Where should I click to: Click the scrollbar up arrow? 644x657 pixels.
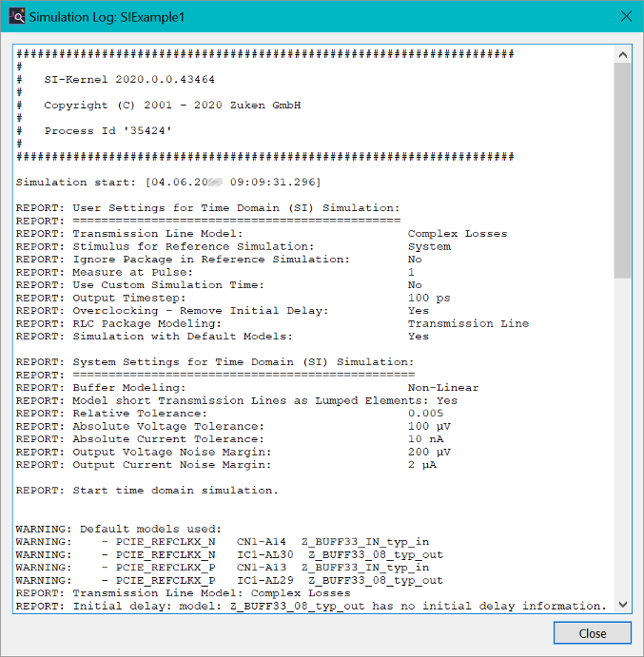click(622, 53)
